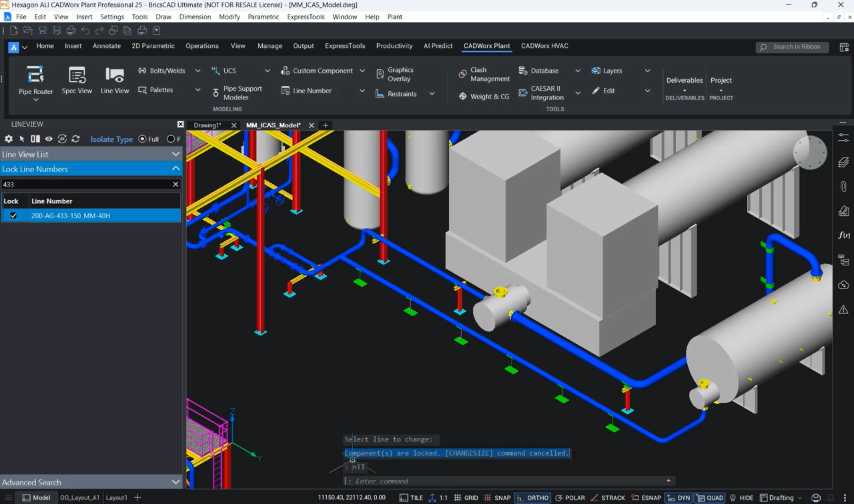Image resolution: width=854 pixels, height=504 pixels.
Task: Expand the Palettes dropdown
Action: pos(198,90)
